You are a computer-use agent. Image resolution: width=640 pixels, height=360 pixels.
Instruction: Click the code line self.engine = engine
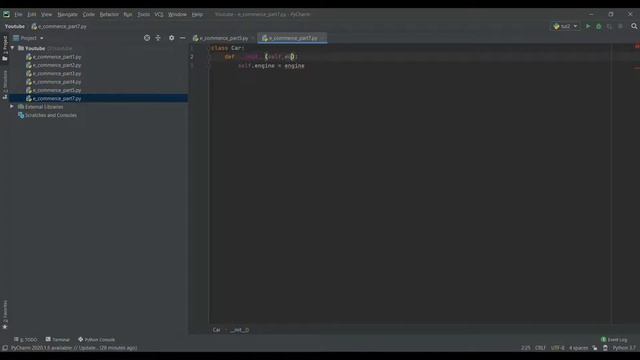coord(271,66)
